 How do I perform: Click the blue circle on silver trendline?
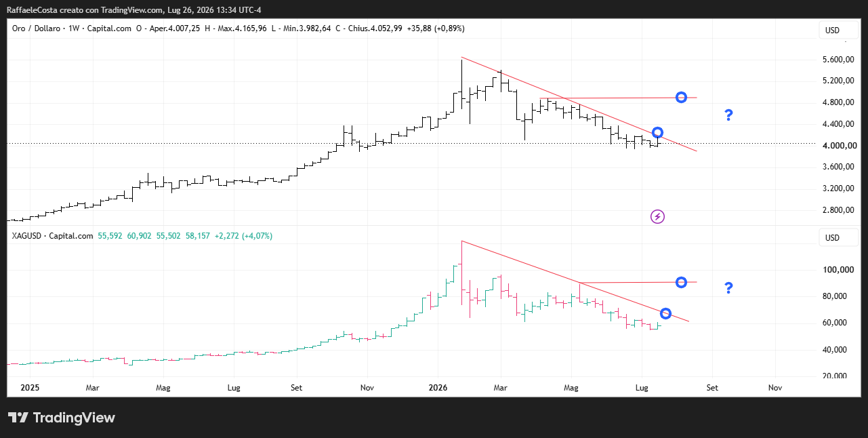pos(665,313)
